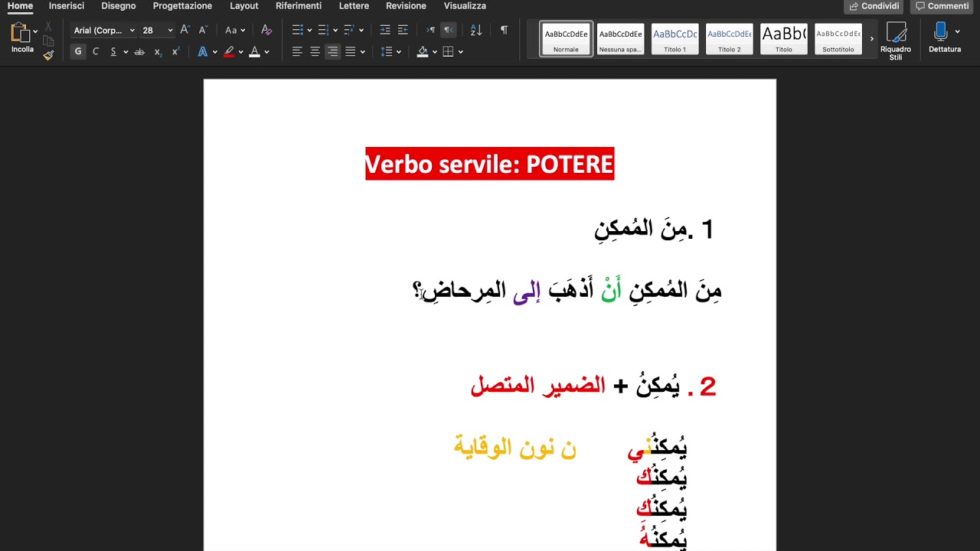Click the Incolla paste clipboard icon
The height and width of the screenshot is (551, 980).
tap(20, 32)
